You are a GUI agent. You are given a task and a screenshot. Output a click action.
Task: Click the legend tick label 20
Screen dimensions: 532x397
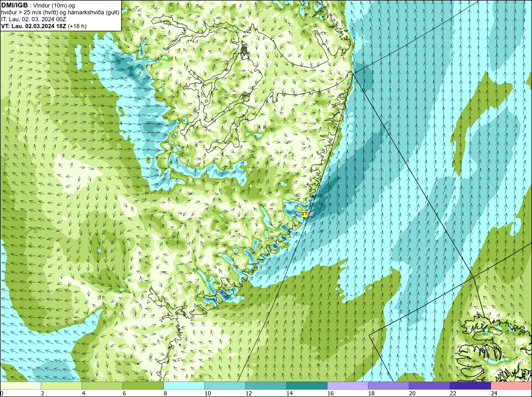click(x=412, y=393)
